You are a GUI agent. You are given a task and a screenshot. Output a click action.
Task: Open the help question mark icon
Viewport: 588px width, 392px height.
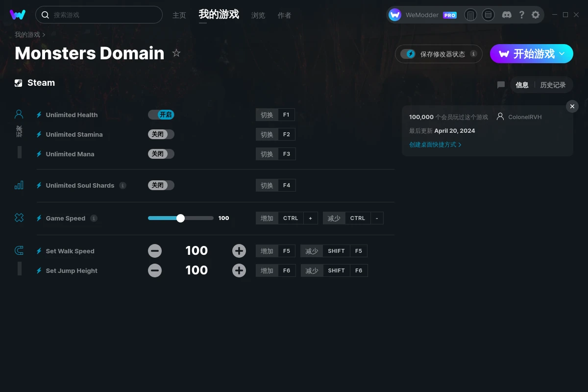click(x=521, y=15)
